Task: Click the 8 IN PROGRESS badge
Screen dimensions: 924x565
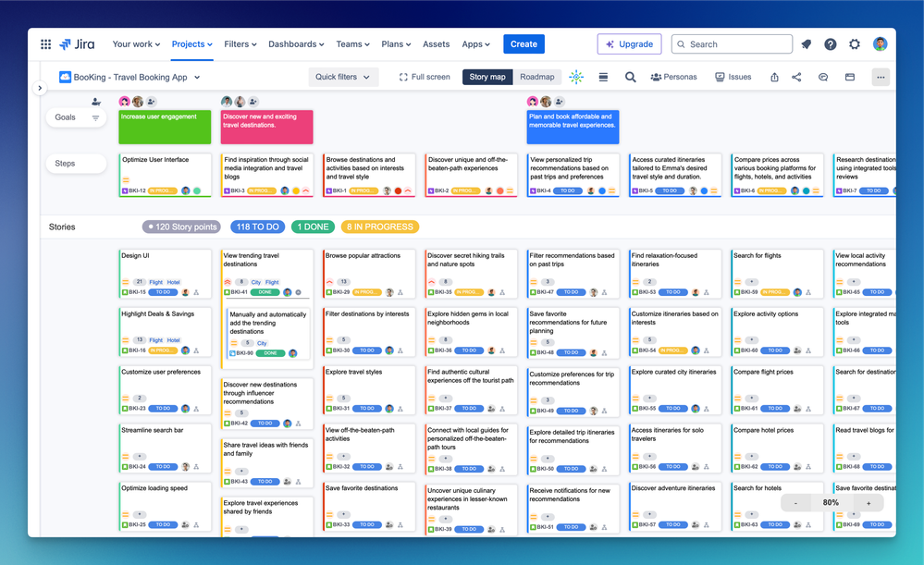Action: (380, 227)
